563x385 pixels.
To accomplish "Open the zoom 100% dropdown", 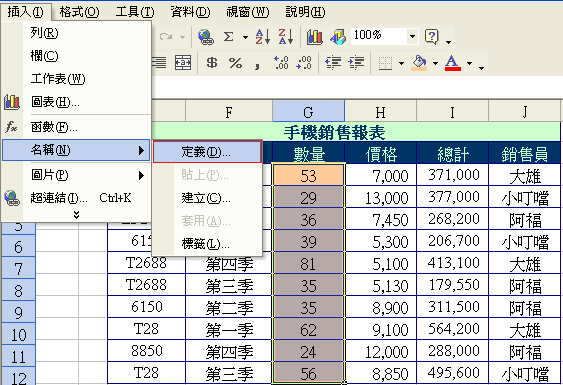I will [413, 36].
